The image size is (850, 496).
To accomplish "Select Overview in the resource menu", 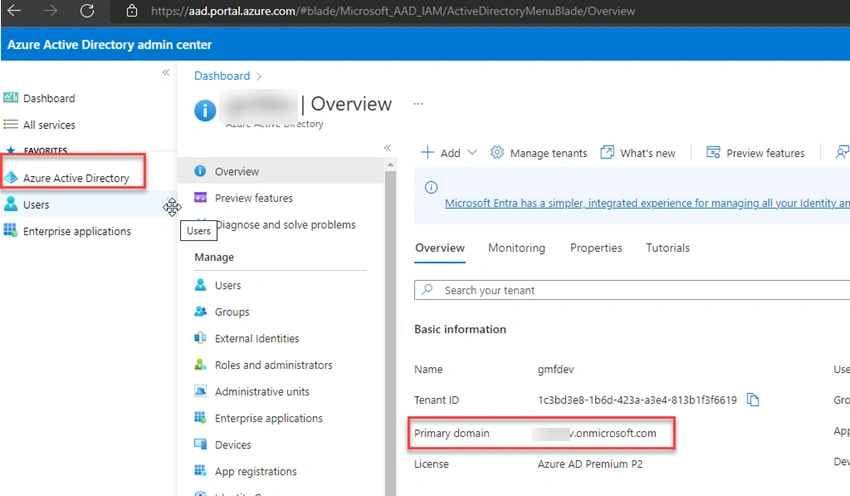I will [x=281, y=171].
